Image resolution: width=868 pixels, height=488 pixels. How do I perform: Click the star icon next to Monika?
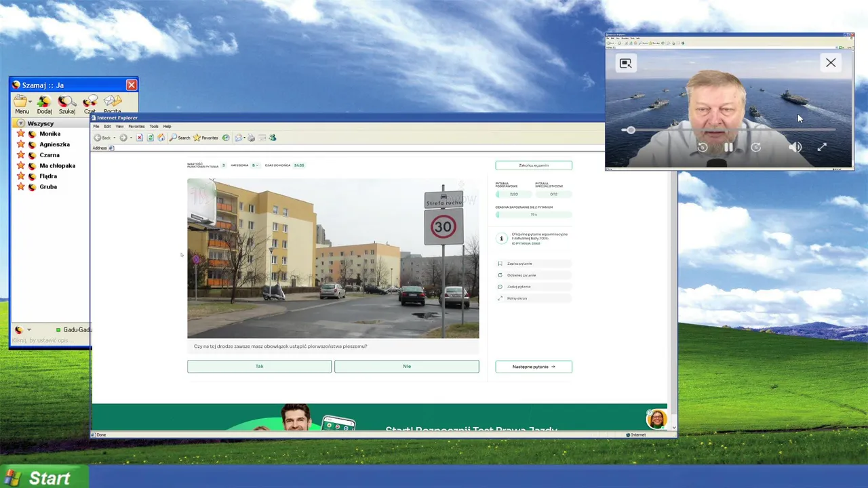[21, 134]
